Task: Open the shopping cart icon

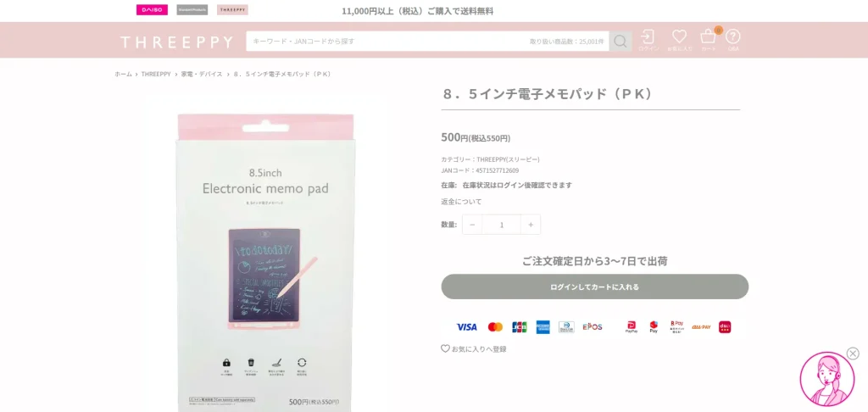Action: pyautogui.click(x=709, y=40)
